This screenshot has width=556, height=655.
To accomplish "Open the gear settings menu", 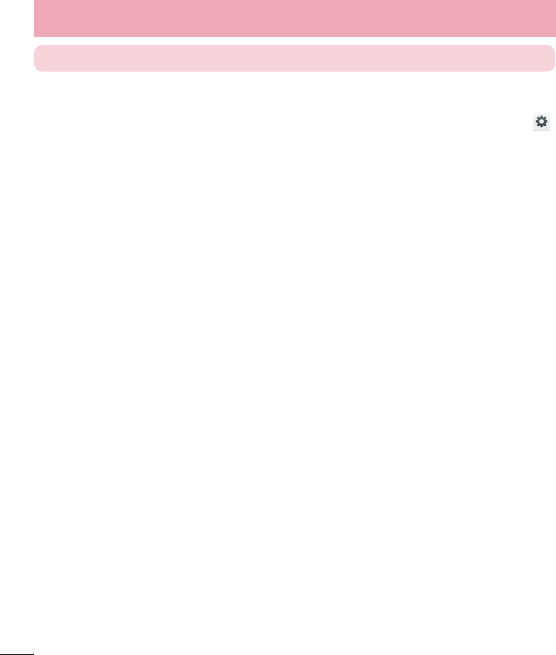I will pos(541,122).
